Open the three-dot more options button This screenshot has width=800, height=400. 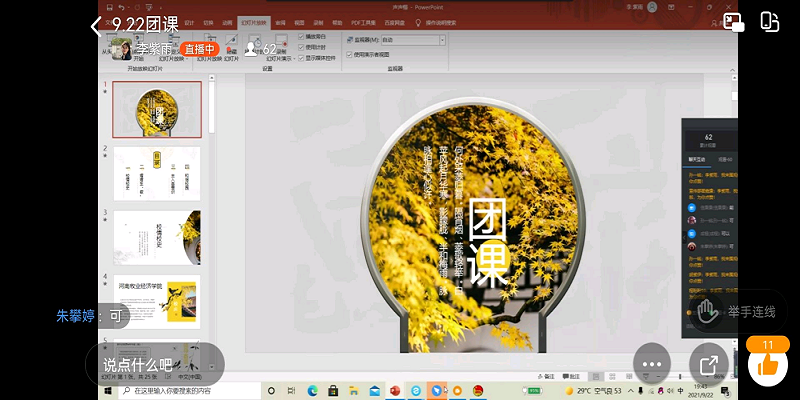coord(653,365)
